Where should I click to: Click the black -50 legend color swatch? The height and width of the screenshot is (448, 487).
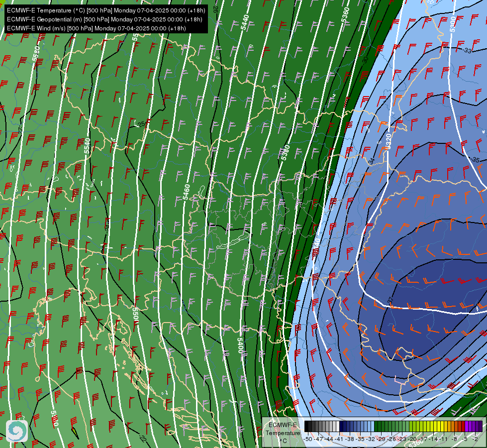(306, 426)
